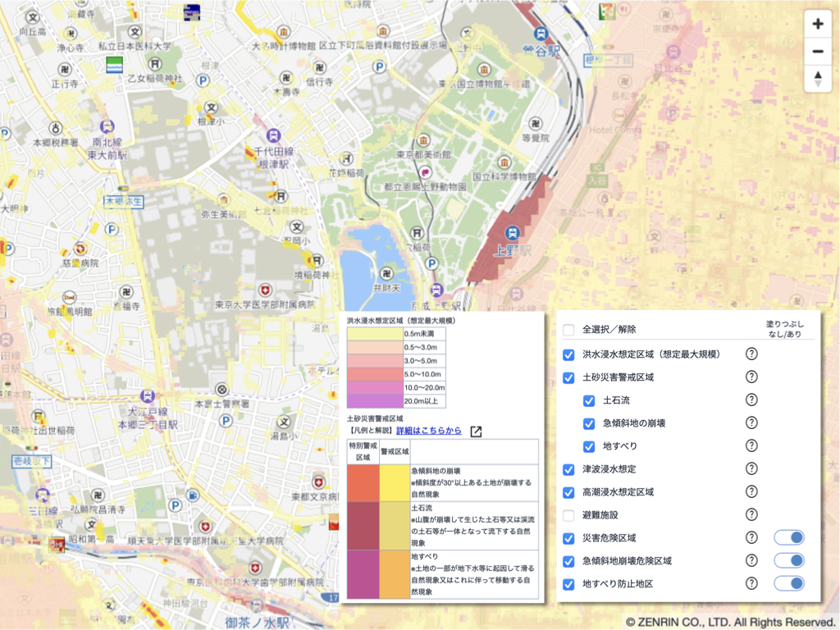
Task: Open the 詳細はこちらから link
Action: [428, 431]
